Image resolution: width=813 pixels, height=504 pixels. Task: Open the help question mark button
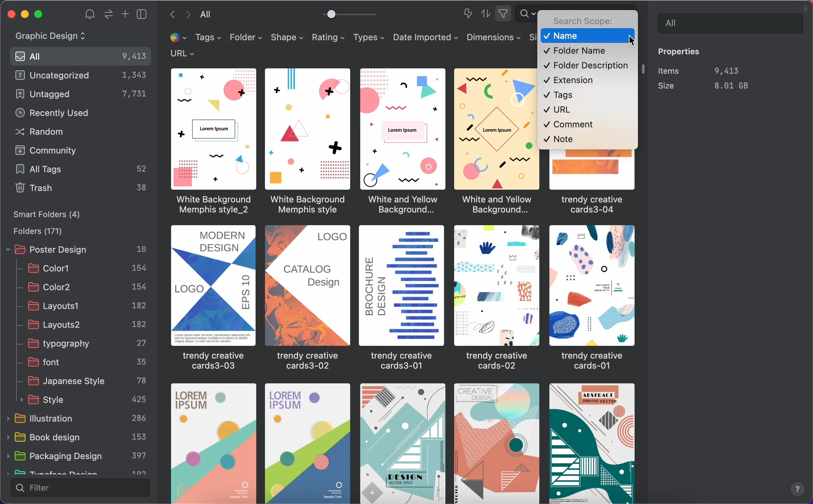(x=798, y=490)
